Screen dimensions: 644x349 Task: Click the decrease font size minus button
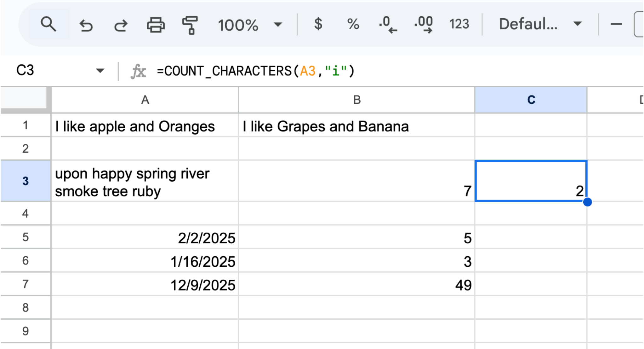pyautogui.click(x=616, y=24)
